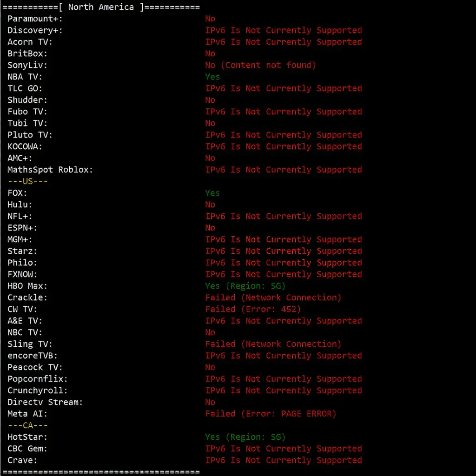Click the 'North America' section header

pos(101,7)
